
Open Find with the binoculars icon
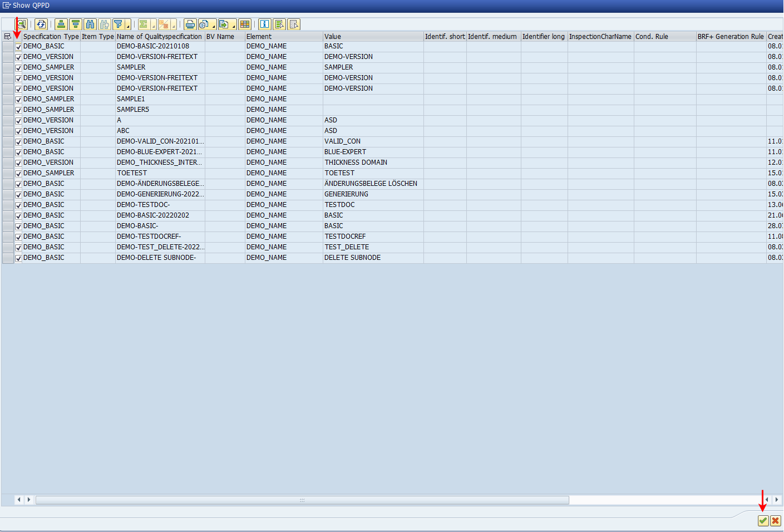(x=90, y=24)
